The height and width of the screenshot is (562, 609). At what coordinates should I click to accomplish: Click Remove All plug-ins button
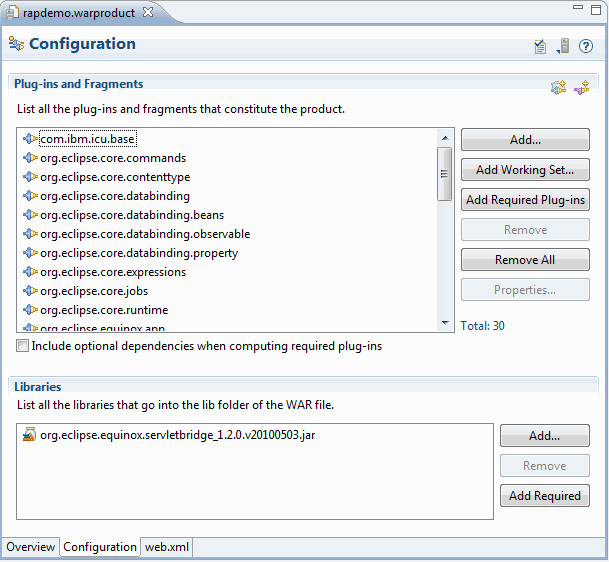tap(525, 259)
